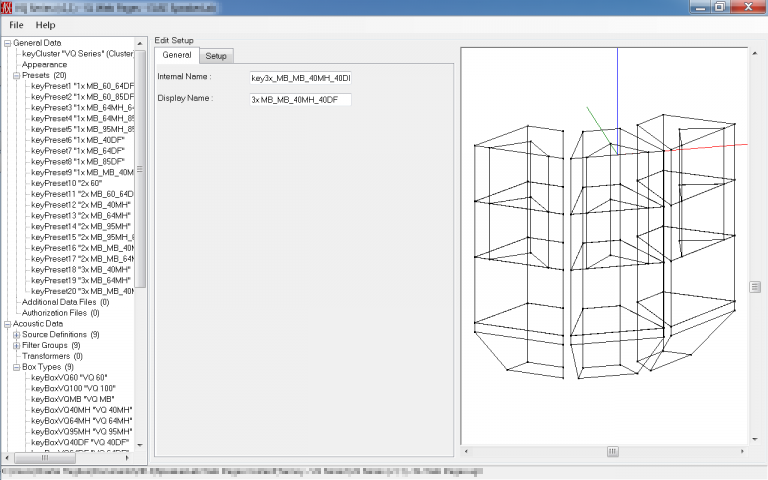Viewport: 768px width, 480px height.
Task: Expand the Source Definitions (9) node
Action: (x=16, y=335)
